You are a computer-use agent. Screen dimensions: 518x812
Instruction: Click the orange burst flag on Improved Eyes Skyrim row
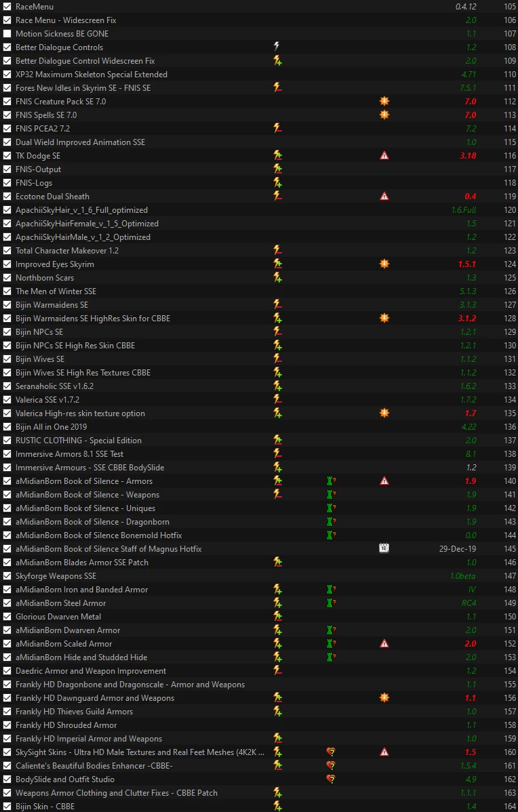coord(384,264)
